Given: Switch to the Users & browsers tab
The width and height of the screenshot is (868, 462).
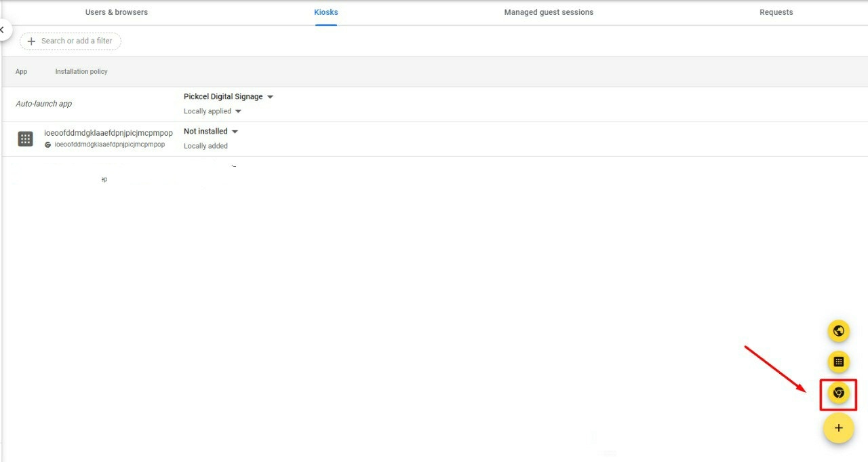Looking at the screenshot, I should click(x=116, y=12).
